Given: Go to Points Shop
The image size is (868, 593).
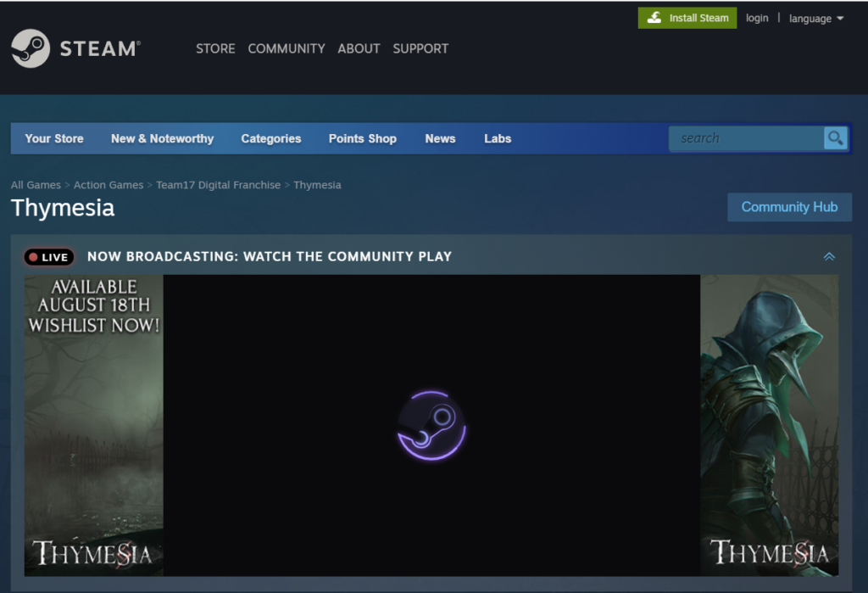Looking at the screenshot, I should pos(363,138).
